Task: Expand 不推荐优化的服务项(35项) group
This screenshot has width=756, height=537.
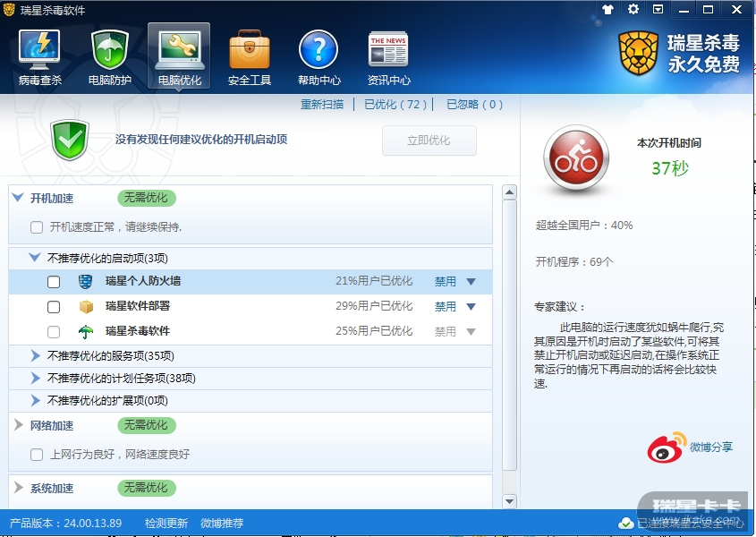Action: pyautogui.click(x=35, y=355)
